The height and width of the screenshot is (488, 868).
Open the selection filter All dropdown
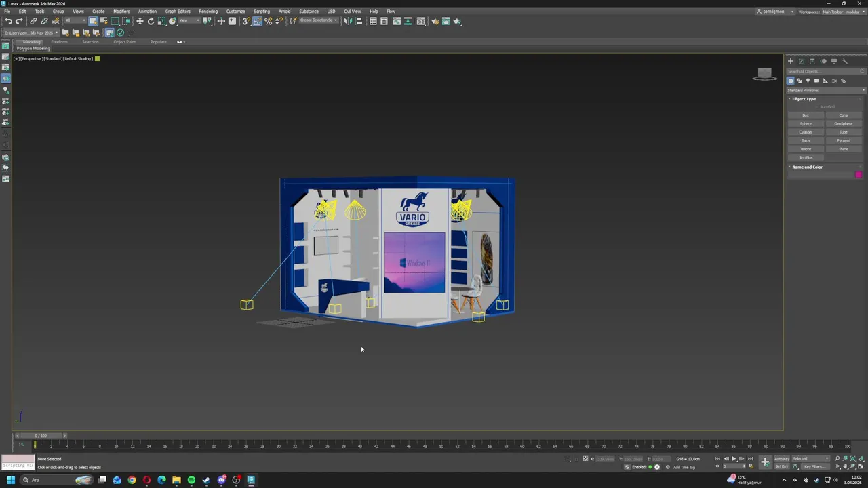(x=75, y=20)
